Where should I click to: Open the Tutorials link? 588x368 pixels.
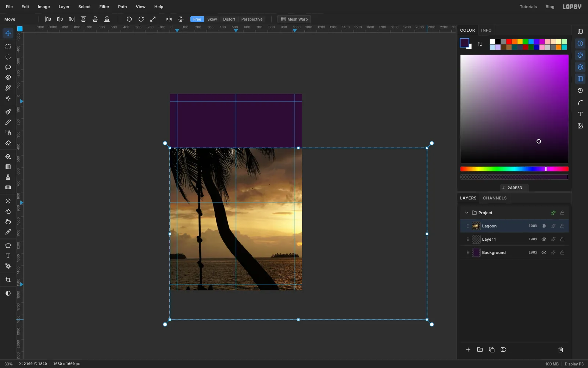pyautogui.click(x=528, y=7)
